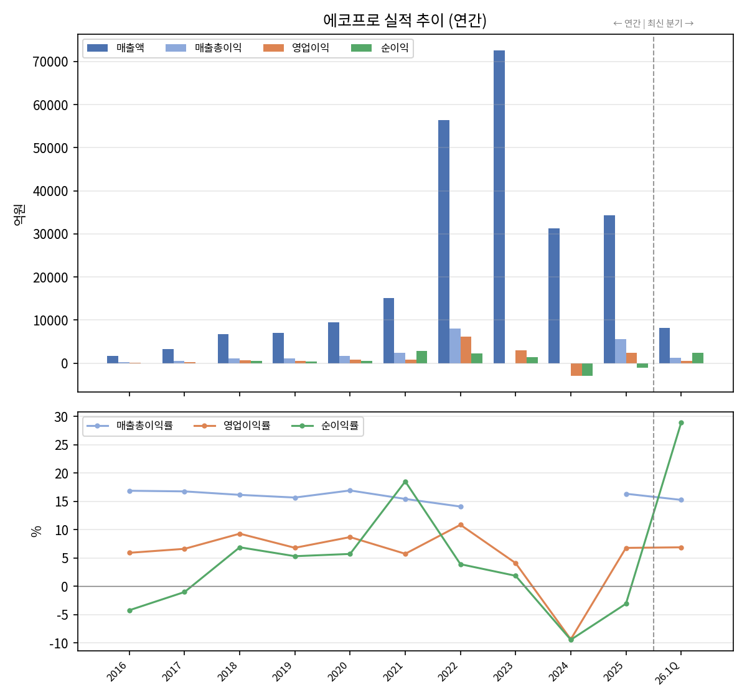This screenshot has width=747, height=700.
Task: Select the 2022 영업이익 orange bar
Action: coord(466,350)
